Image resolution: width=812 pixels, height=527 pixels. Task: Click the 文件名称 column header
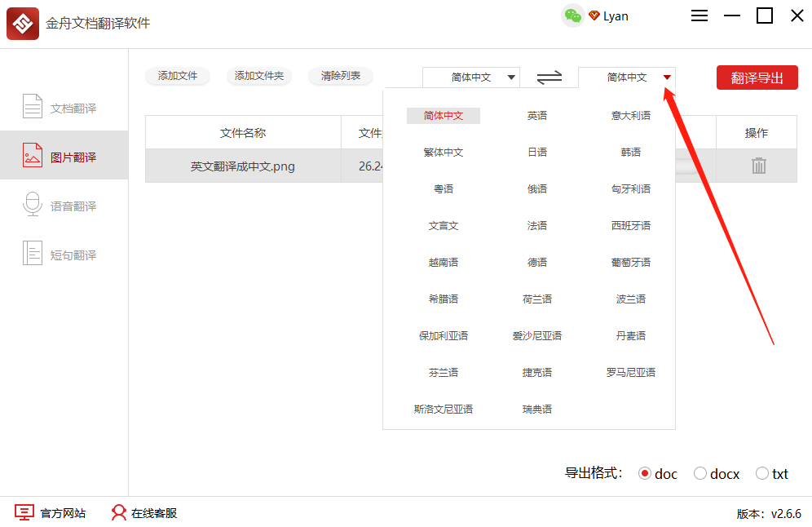point(243,133)
